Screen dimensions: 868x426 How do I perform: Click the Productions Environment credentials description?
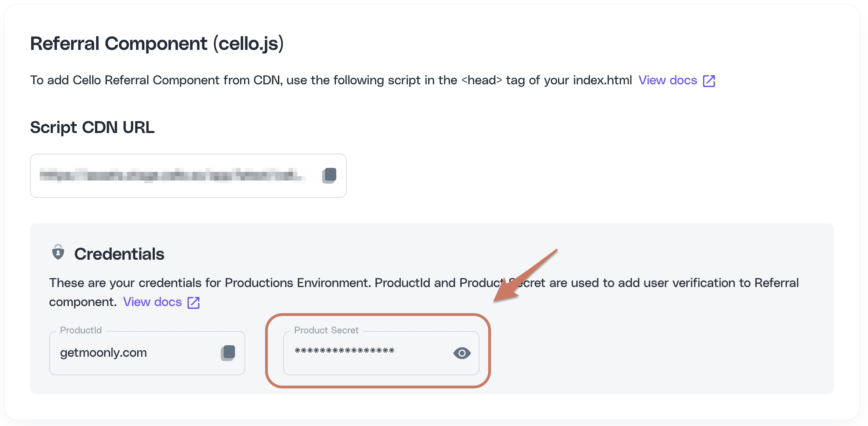pos(424,292)
